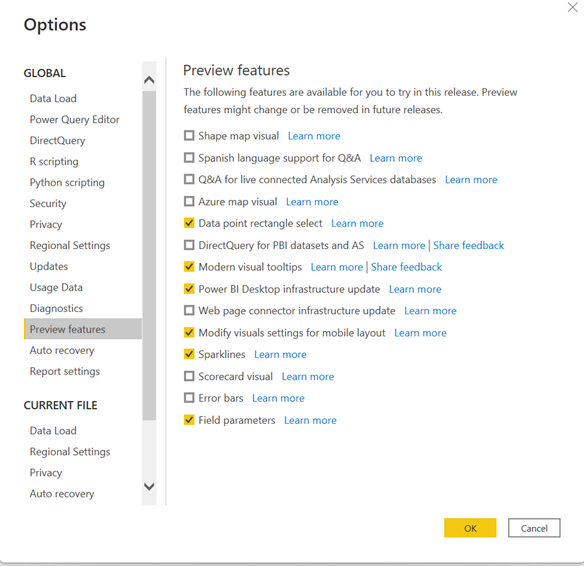Uncheck the Field parameters option
This screenshot has width=584, height=566.
[x=189, y=420]
